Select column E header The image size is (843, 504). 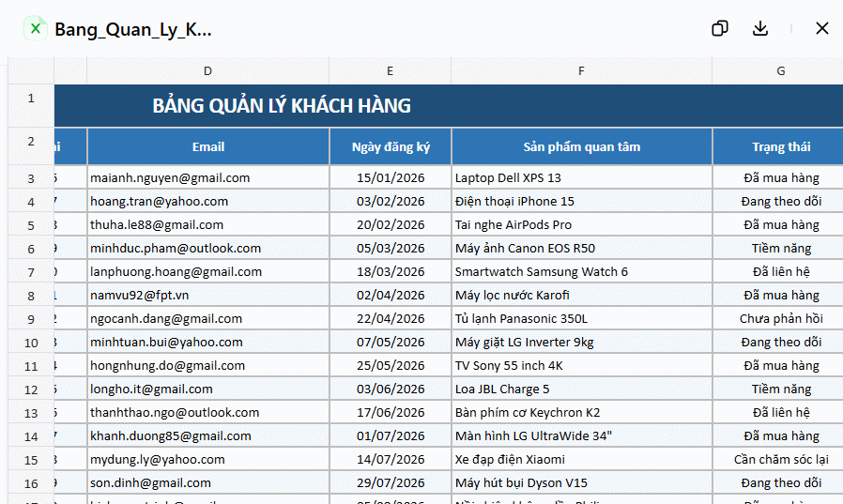click(390, 71)
